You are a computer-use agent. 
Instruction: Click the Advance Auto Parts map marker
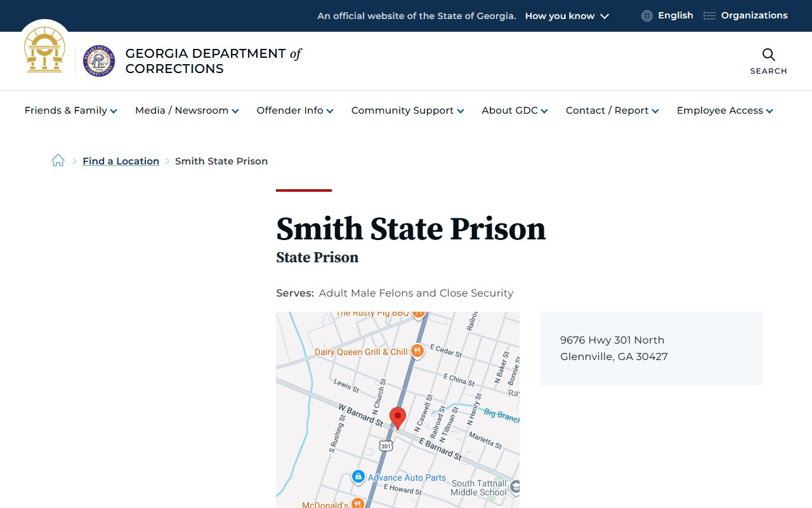[358, 476]
